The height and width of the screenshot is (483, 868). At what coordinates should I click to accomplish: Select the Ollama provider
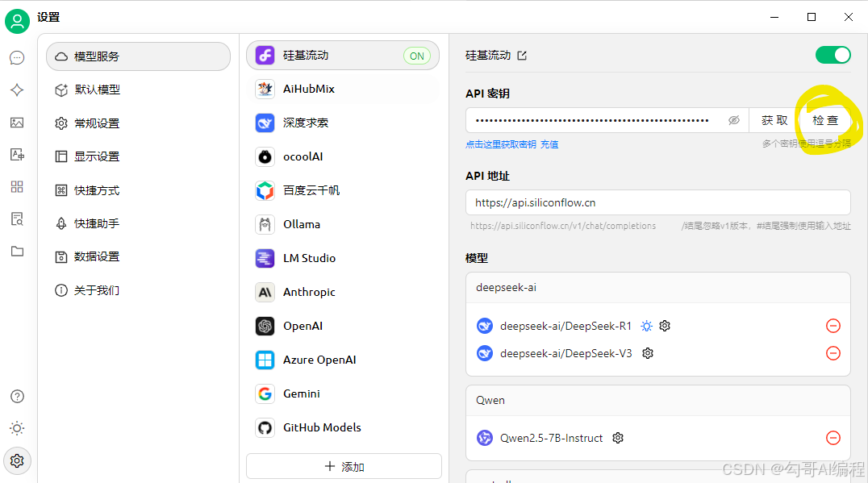click(x=343, y=224)
